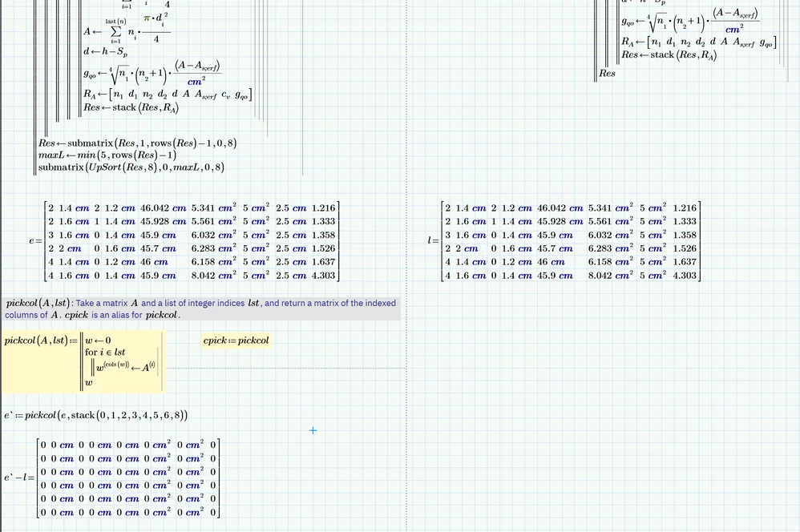Viewport: 800px width, 532px height.
Task: Click value 4.303 in the e matrix
Action: tap(324, 276)
